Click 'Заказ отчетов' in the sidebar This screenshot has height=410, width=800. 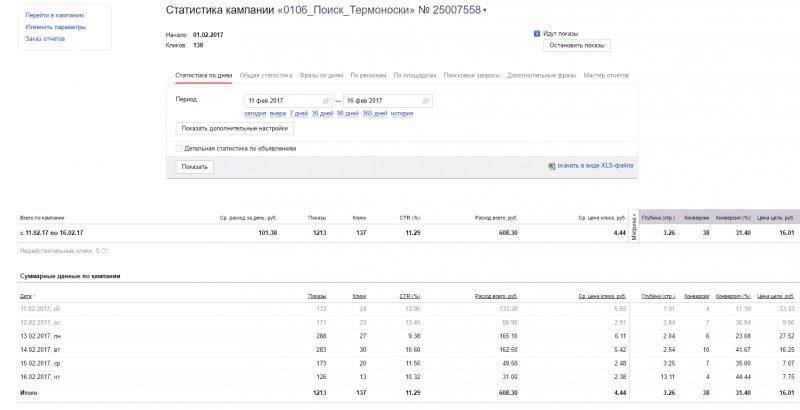tap(45, 38)
